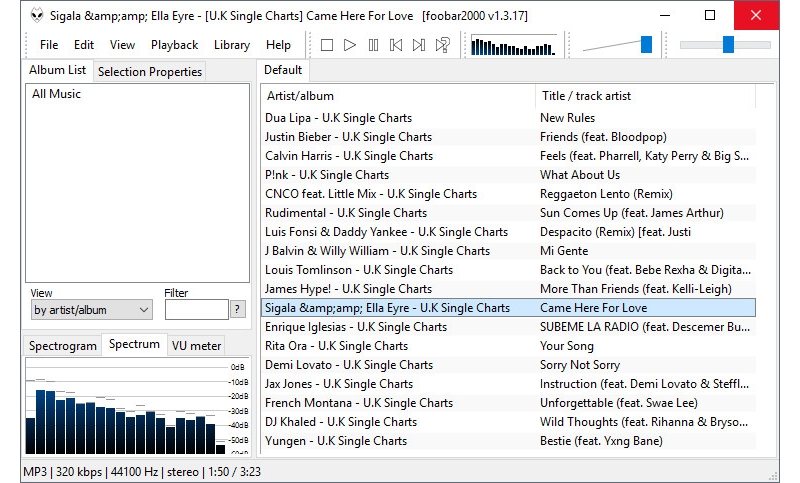This screenshot has height=483, width=800.
Task: Click the spectrum analyzer display
Action: 137,406
